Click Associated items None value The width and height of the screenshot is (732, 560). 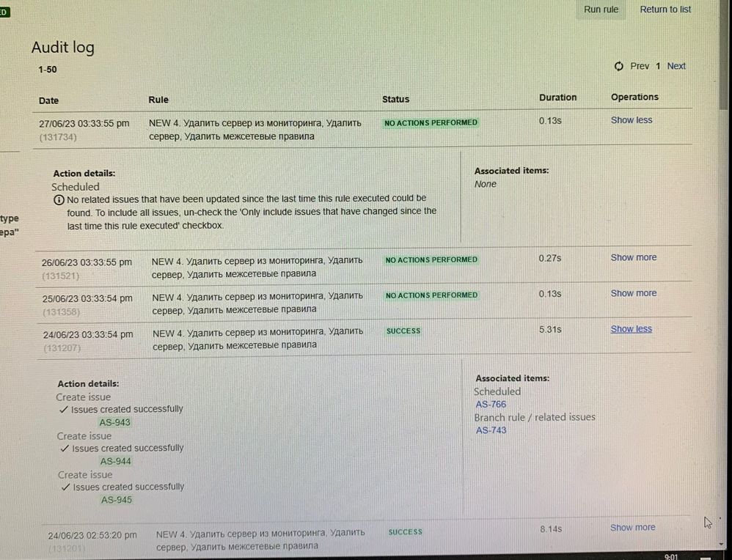tap(486, 184)
